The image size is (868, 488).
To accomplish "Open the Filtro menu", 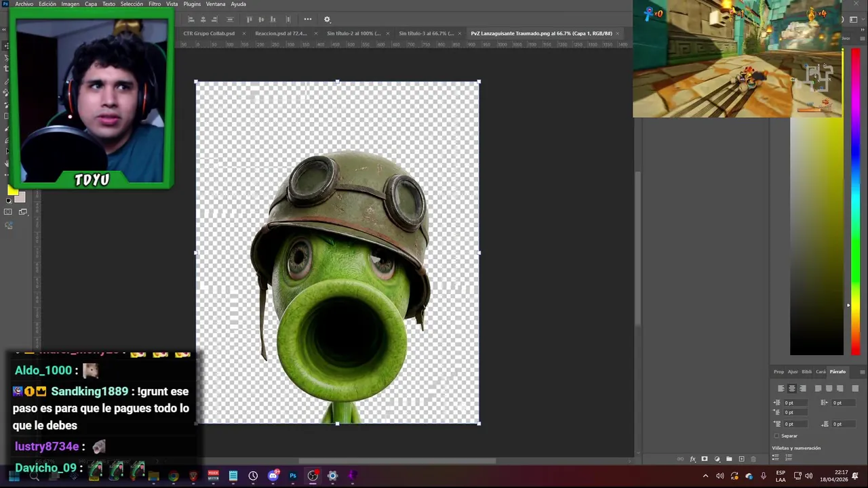I will (155, 4).
